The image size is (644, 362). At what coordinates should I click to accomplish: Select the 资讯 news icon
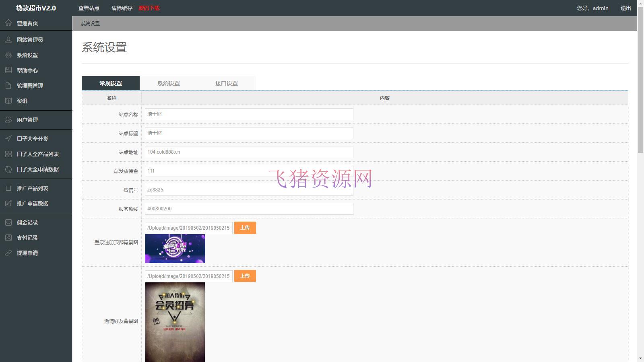point(8,101)
